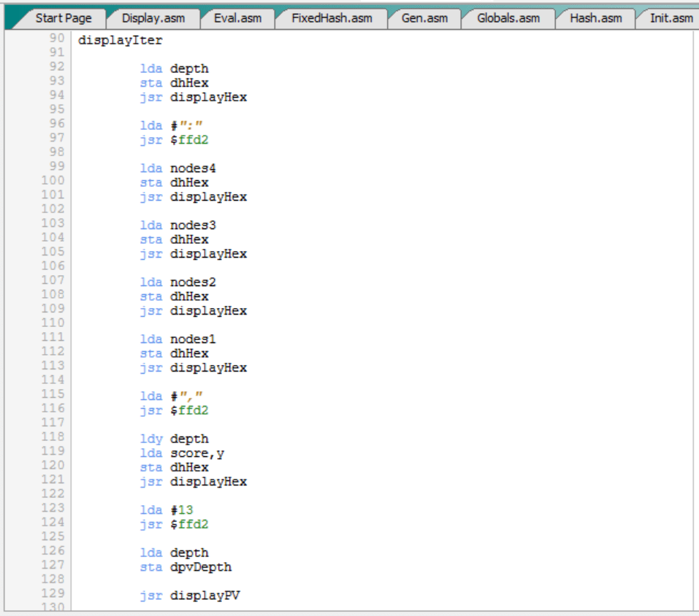Open the Gen.asm file tab
The width and height of the screenshot is (699, 616).
[424, 18]
